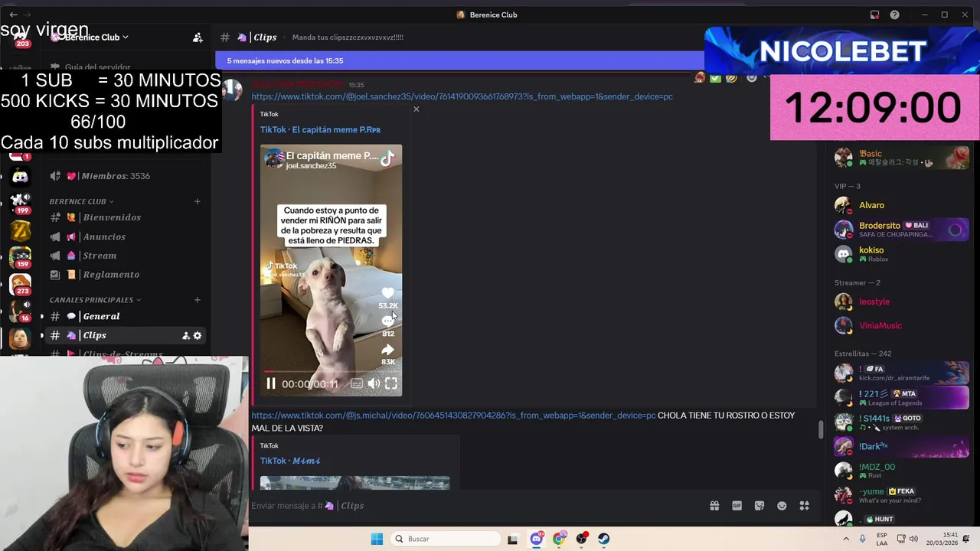Open Chrome from the Windows taskbar
Image resolution: width=980 pixels, height=551 pixels.
(559, 539)
